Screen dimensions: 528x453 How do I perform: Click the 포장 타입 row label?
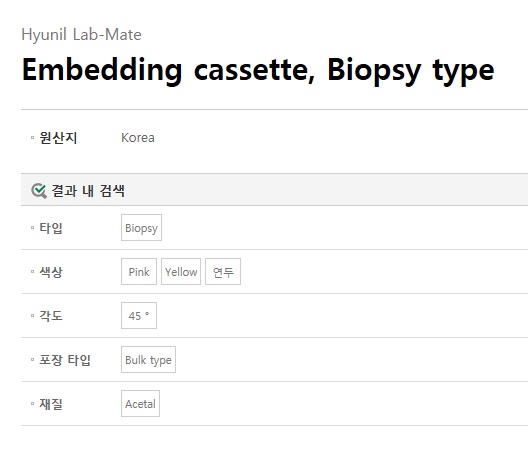tap(65, 360)
